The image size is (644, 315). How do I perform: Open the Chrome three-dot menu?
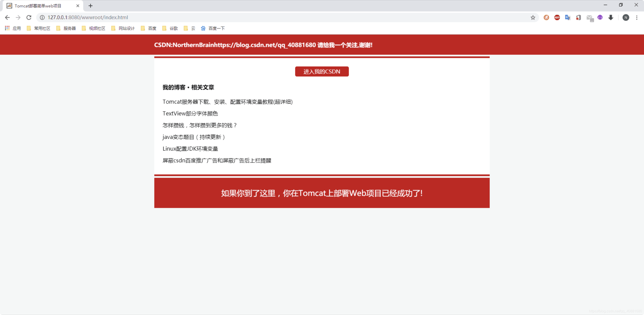(637, 17)
